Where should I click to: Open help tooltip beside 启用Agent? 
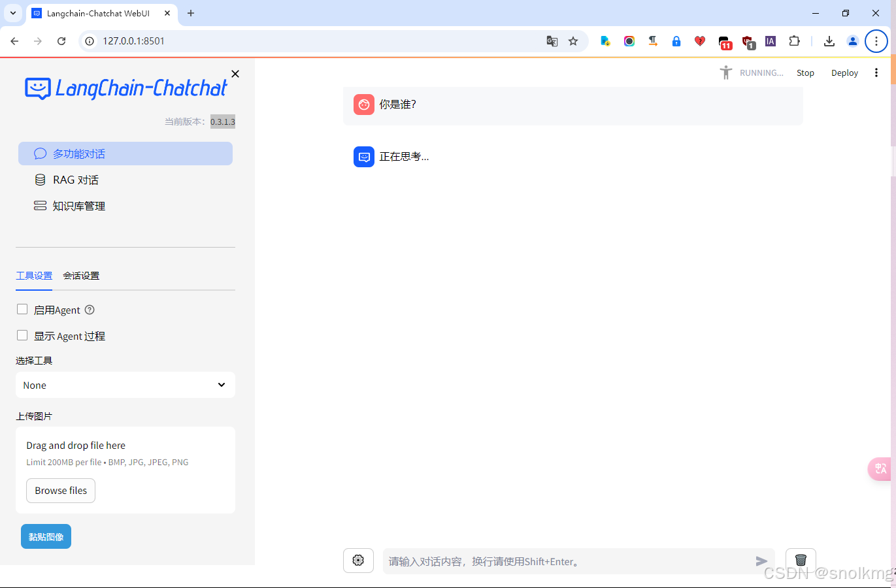pyautogui.click(x=90, y=309)
